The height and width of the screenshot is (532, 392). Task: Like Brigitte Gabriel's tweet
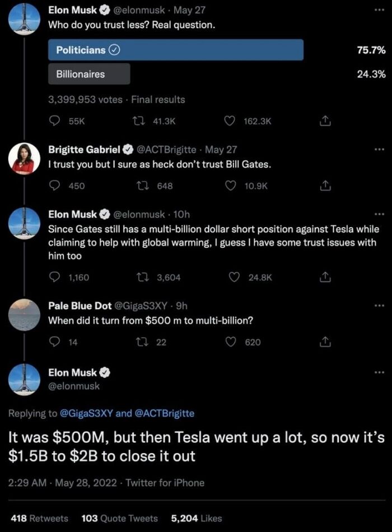pyautogui.click(x=230, y=186)
